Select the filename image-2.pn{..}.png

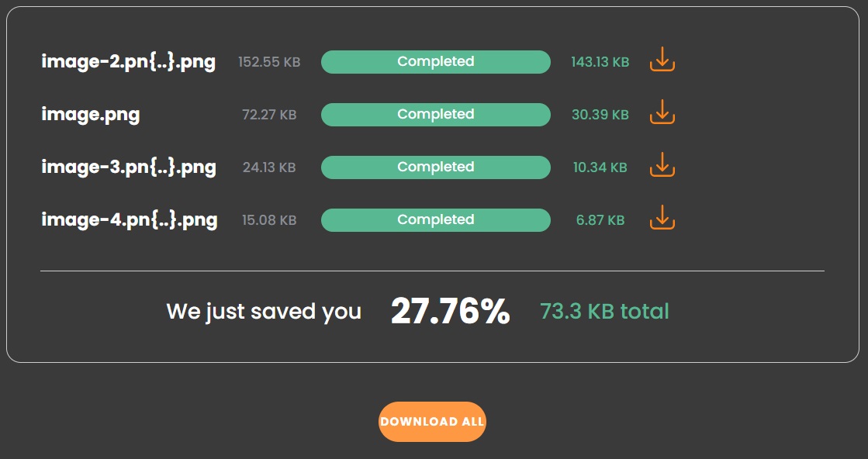[129, 61]
